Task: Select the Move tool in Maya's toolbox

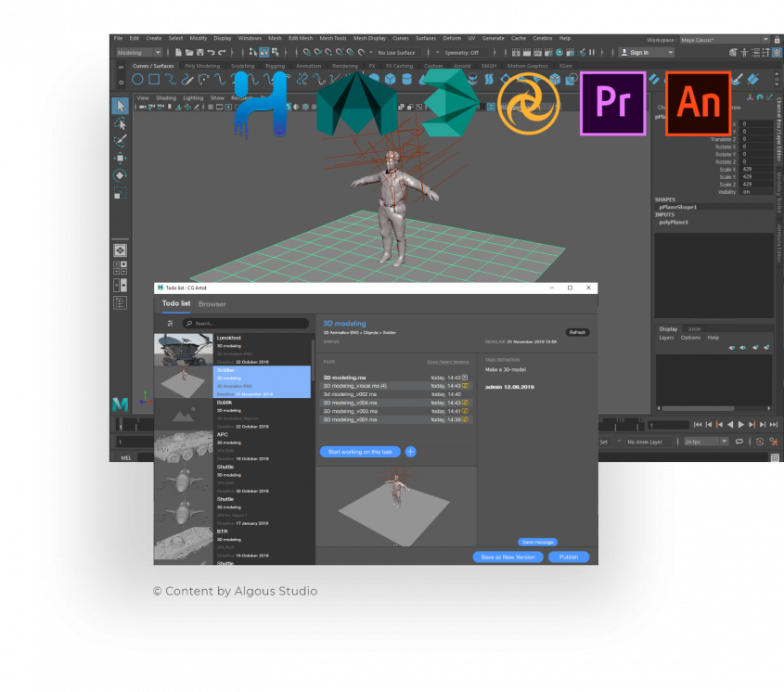Action: tap(120, 157)
